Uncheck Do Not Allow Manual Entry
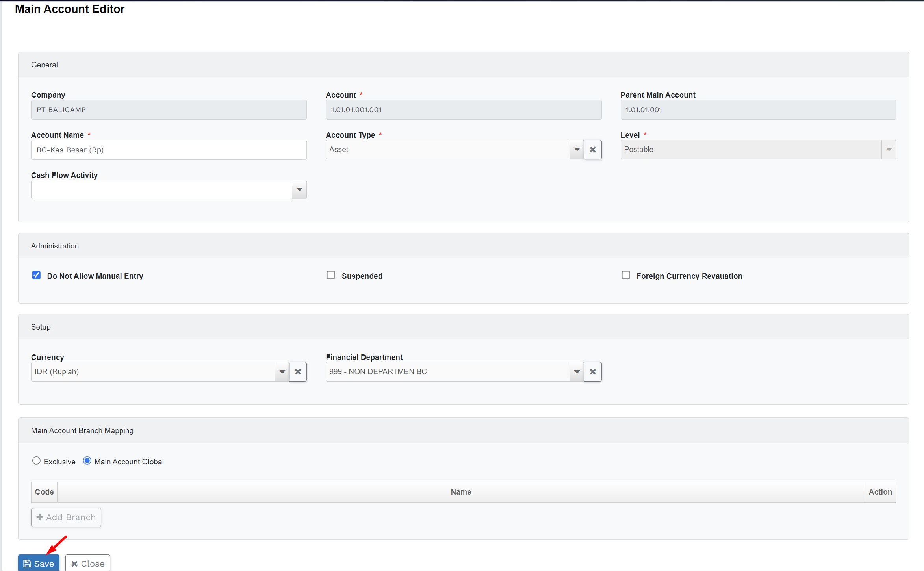The height and width of the screenshot is (571, 924). tap(36, 275)
